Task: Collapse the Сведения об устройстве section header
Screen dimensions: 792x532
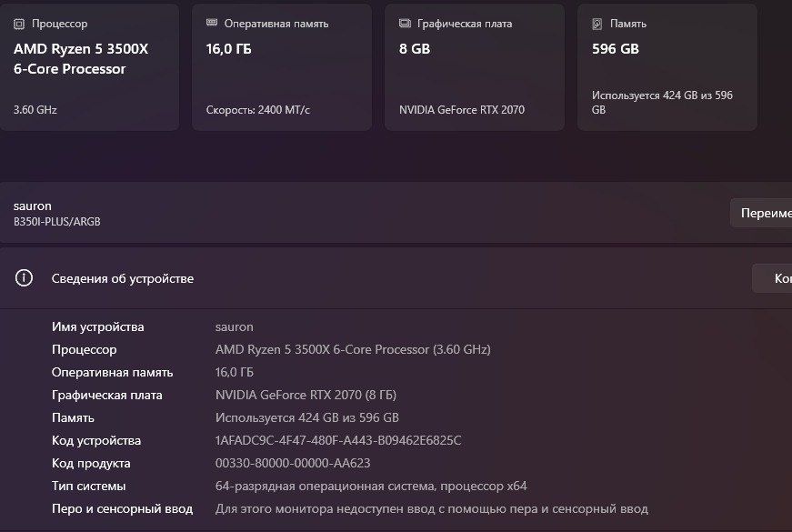Action: (396, 278)
